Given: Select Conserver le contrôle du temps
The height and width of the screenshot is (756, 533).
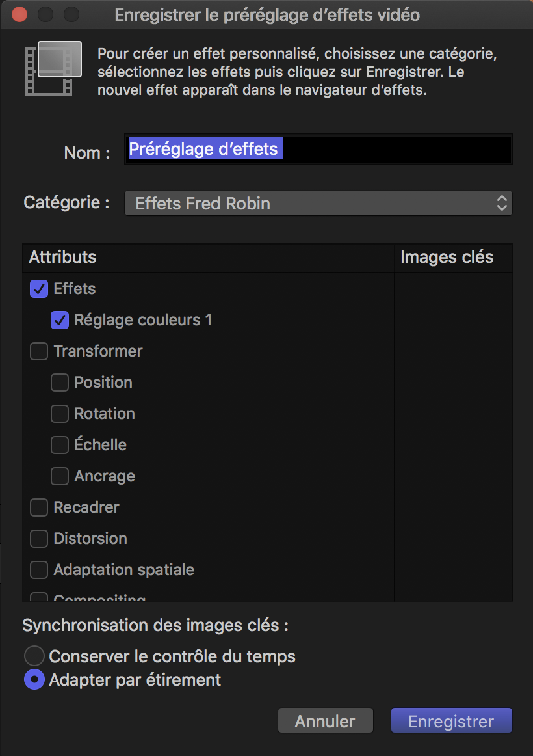Looking at the screenshot, I should (x=34, y=655).
